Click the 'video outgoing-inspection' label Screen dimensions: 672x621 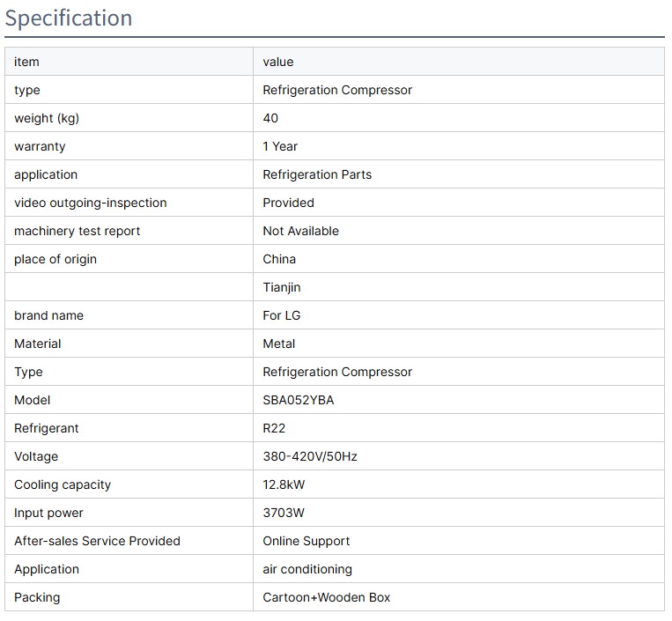coord(90,203)
